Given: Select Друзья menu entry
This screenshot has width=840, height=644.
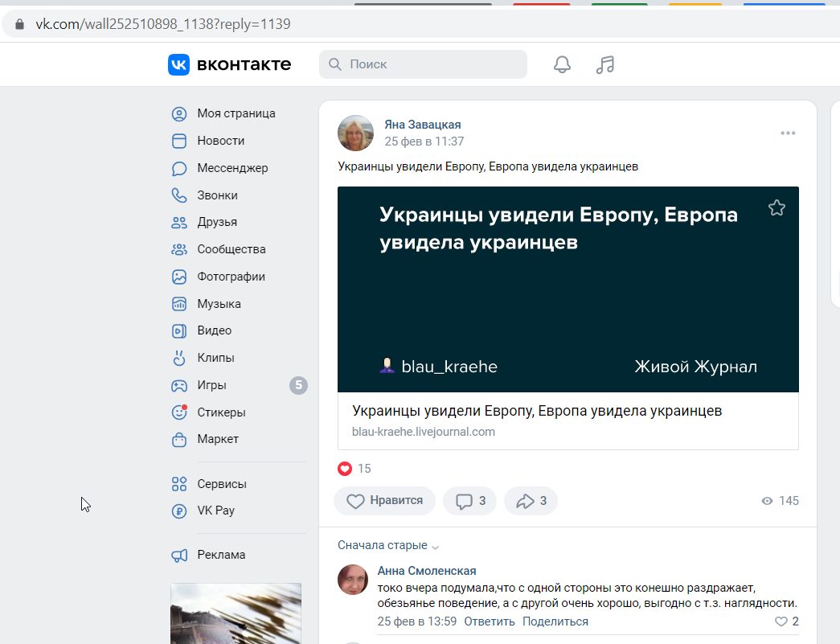Looking at the screenshot, I should [217, 223].
